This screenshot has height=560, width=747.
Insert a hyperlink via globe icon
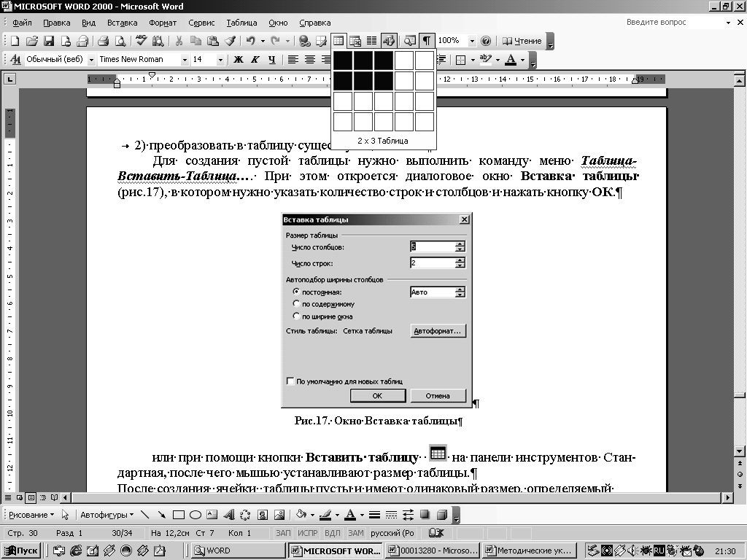tap(304, 41)
